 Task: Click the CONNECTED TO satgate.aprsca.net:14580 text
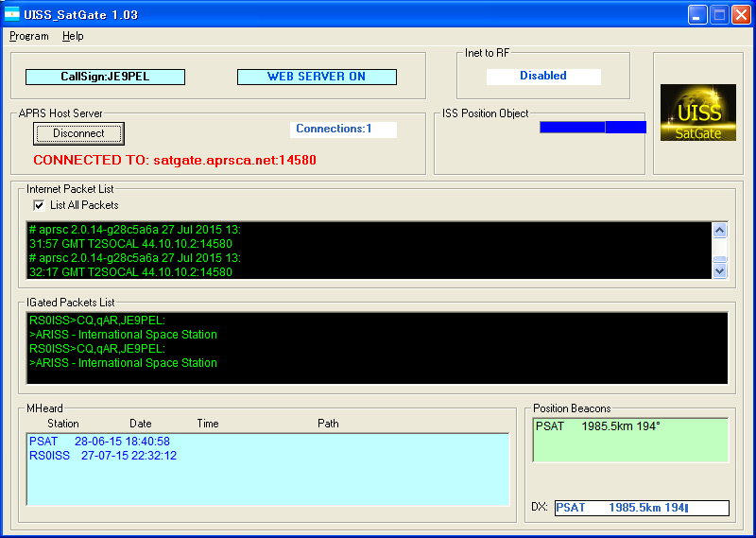point(175,160)
